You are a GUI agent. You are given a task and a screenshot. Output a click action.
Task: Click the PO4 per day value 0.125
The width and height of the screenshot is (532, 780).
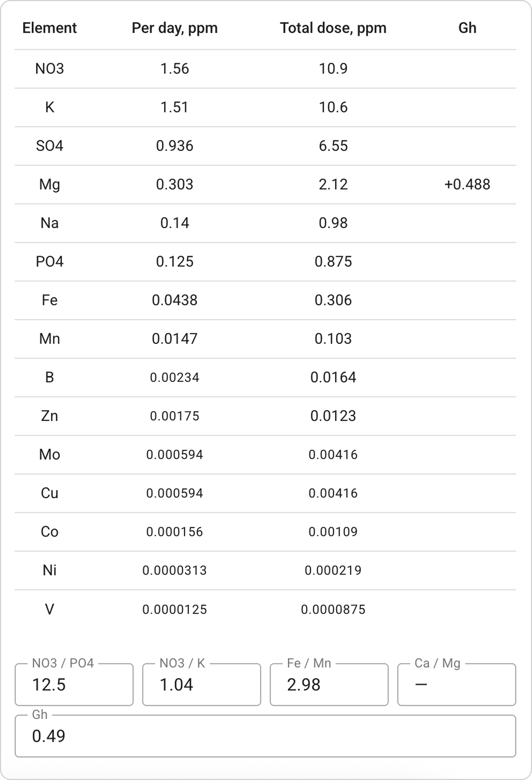pos(174,262)
